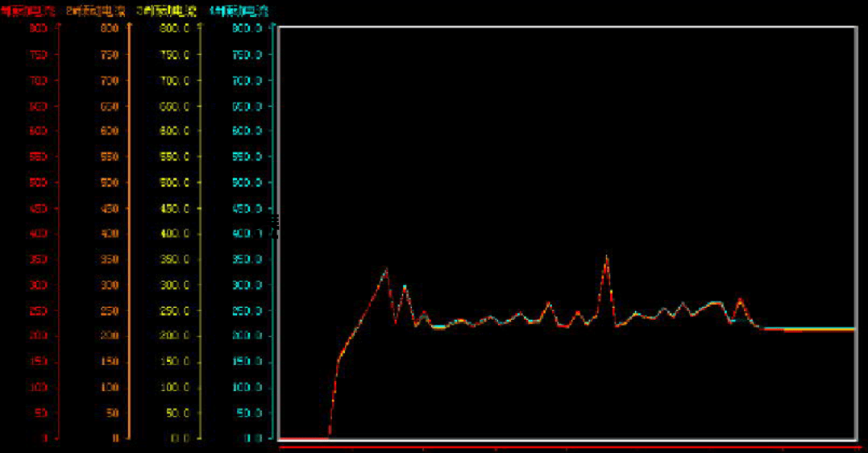Click the orange vertical axis line
The width and height of the screenshot is (868, 453).
tap(129, 234)
